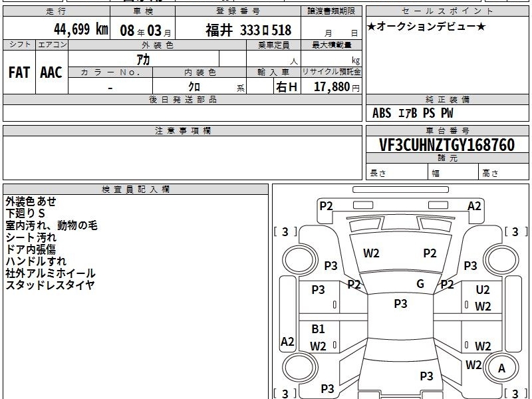
Task: Select the sales point ★オークションデビュー★
Action: coord(426,27)
